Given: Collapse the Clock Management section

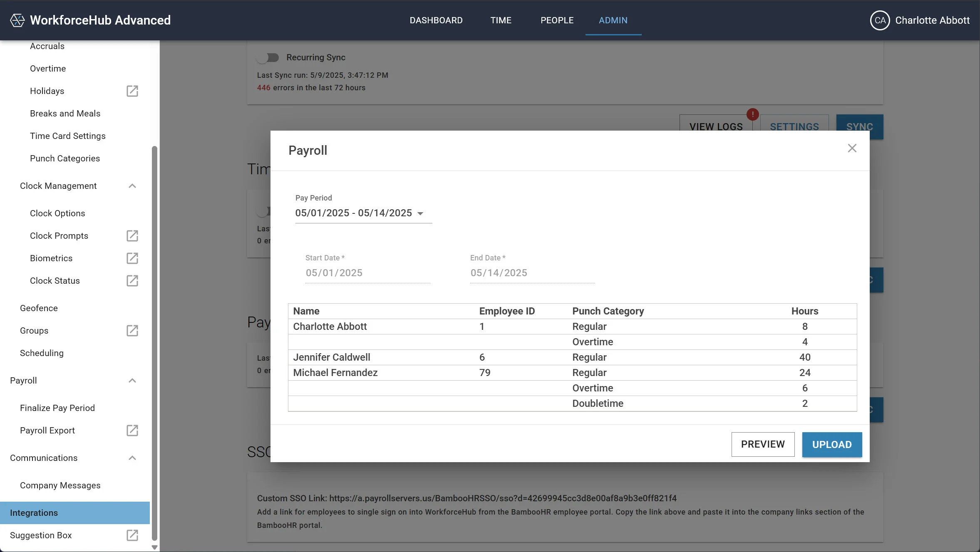Looking at the screenshot, I should (132, 186).
